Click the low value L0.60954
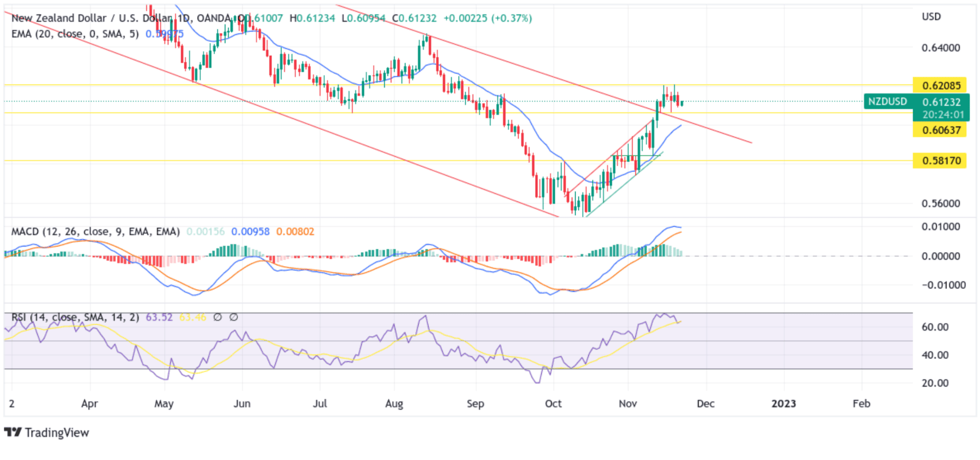Screen dimensions: 980x460 (363, 18)
